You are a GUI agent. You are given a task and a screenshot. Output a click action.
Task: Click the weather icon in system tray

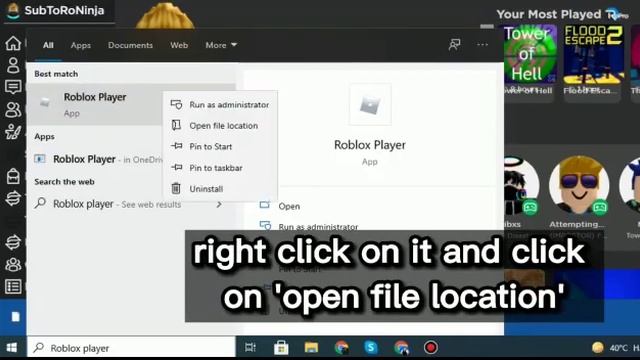(x=598, y=348)
